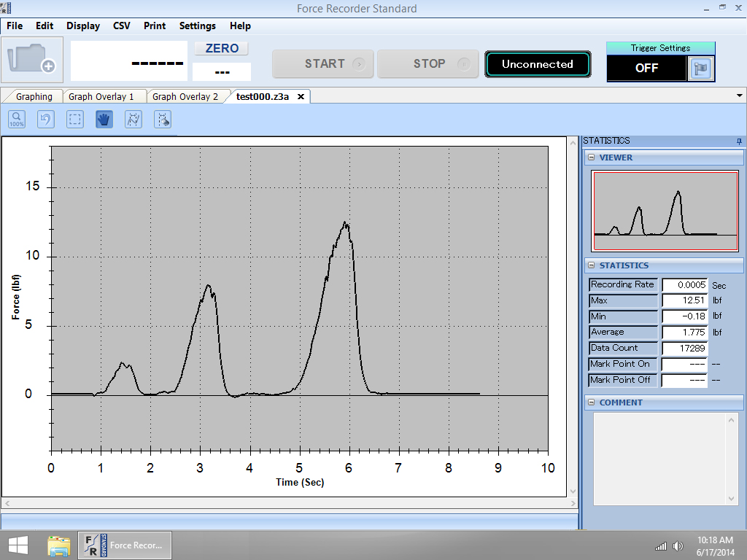Click the graph viewer thumbnail preview
The width and height of the screenshot is (747, 560).
[665, 211]
